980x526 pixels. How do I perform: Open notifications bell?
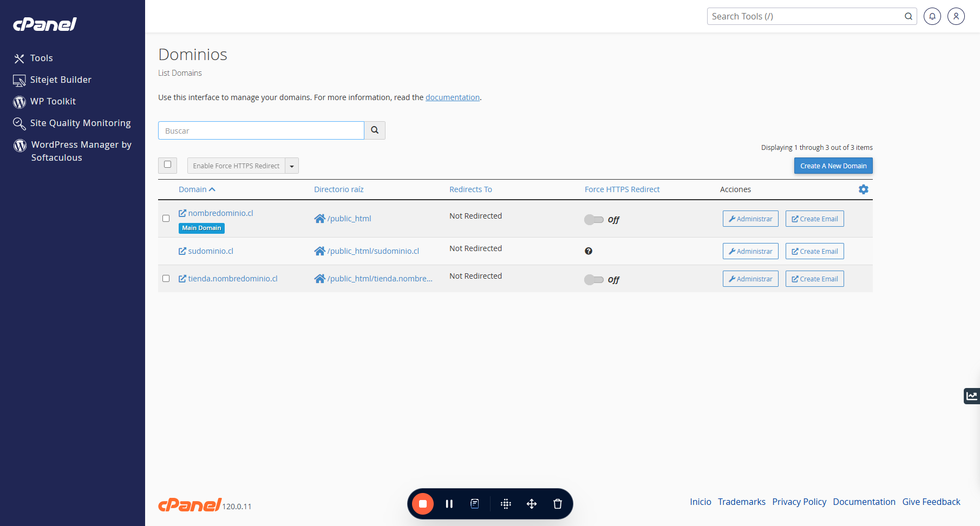(x=932, y=16)
